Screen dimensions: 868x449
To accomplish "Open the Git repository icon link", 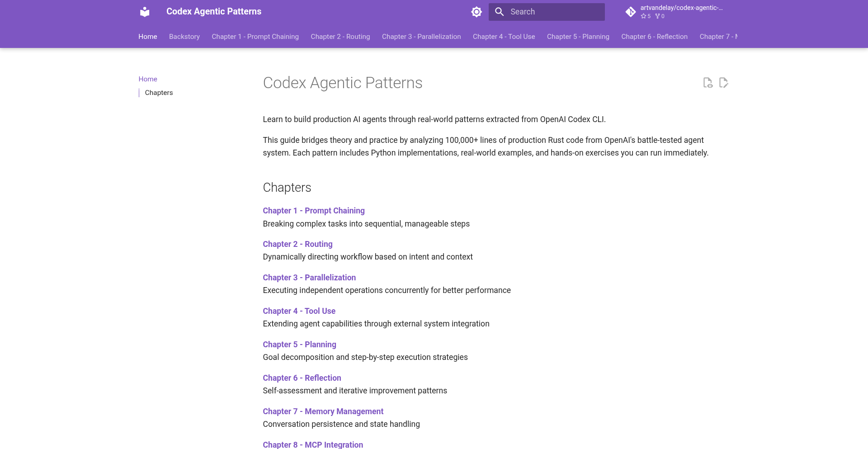I will [631, 12].
